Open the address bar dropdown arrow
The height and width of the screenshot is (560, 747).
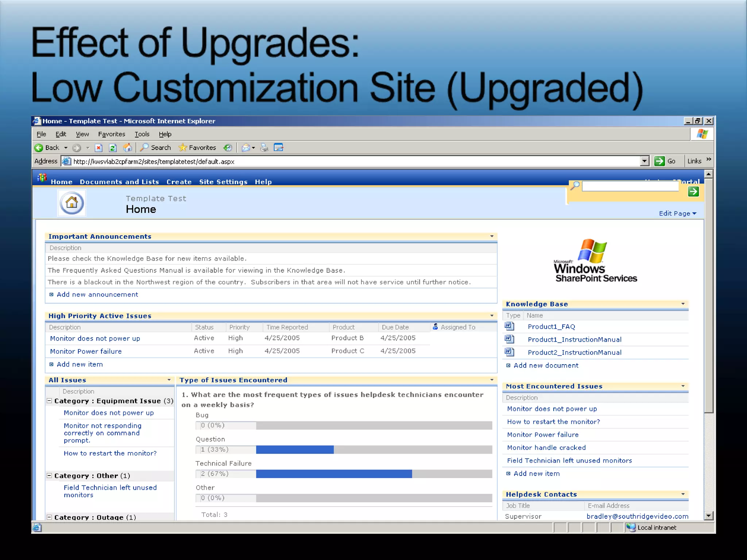[x=645, y=161]
